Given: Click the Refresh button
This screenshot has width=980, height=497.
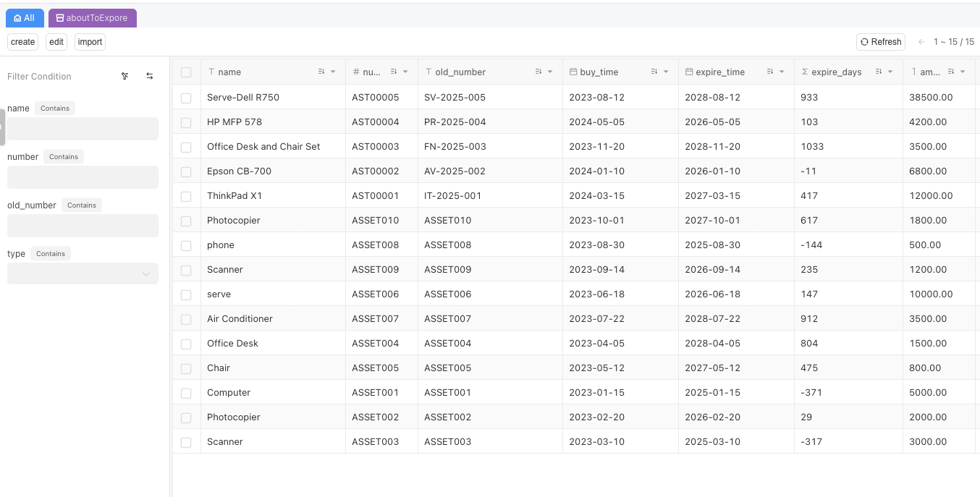Looking at the screenshot, I should 880,42.
